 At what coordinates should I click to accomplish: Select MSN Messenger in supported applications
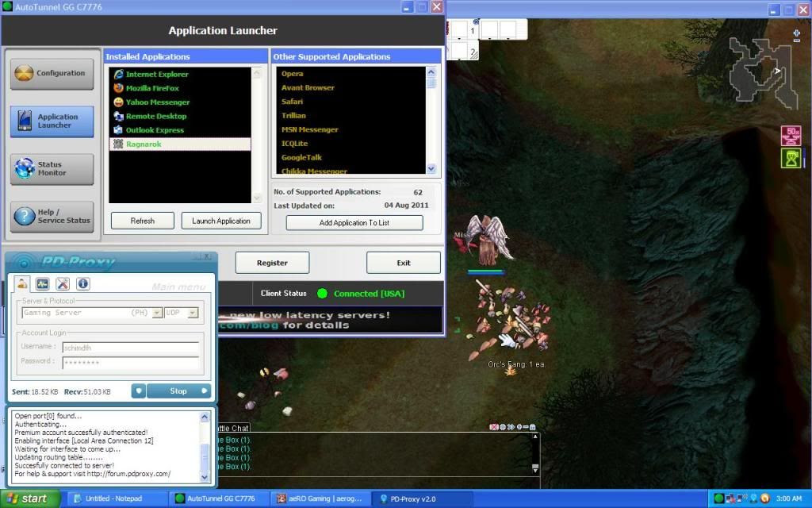[x=310, y=129]
